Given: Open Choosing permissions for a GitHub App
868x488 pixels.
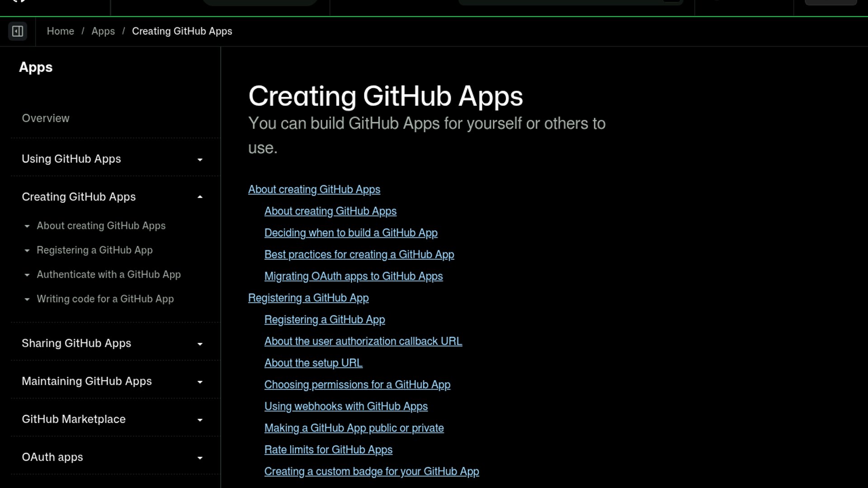Looking at the screenshot, I should point(357,385).
